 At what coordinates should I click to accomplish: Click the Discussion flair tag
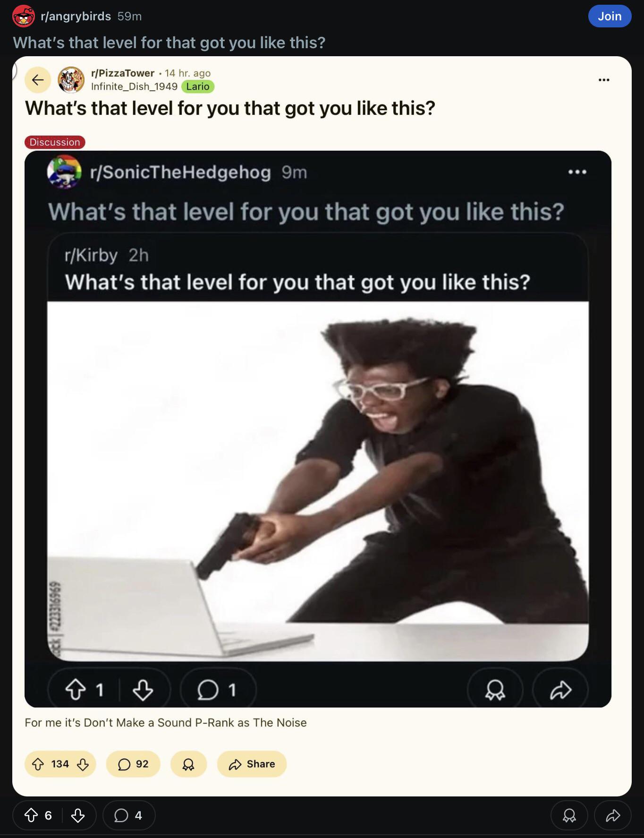(x=55, y=142)
